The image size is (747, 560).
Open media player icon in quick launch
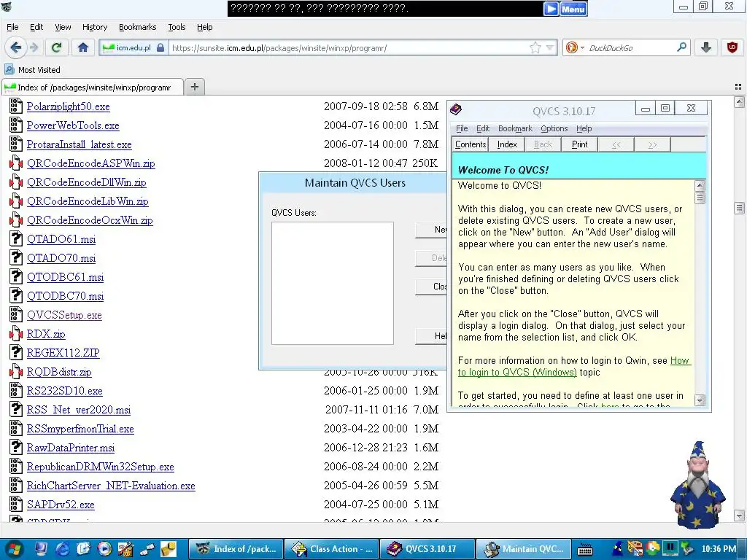pyautogui.click(x=104, y=549)
